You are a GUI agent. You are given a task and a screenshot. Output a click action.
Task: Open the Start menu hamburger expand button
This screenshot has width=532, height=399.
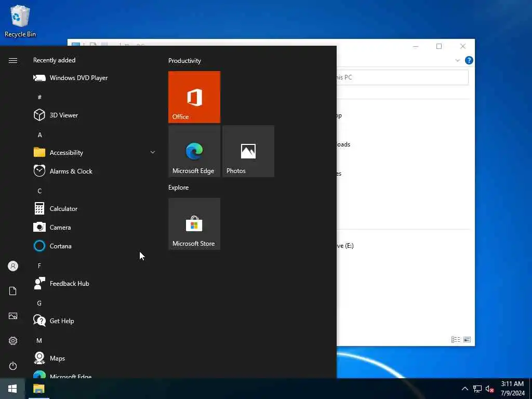tap(13, 60)
